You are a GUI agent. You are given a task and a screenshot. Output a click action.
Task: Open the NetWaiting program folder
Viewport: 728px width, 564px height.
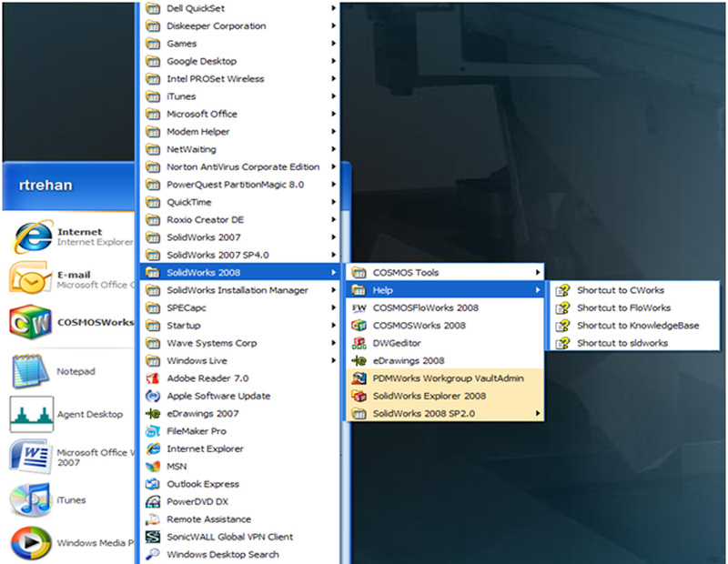click(x=240, y=149)
